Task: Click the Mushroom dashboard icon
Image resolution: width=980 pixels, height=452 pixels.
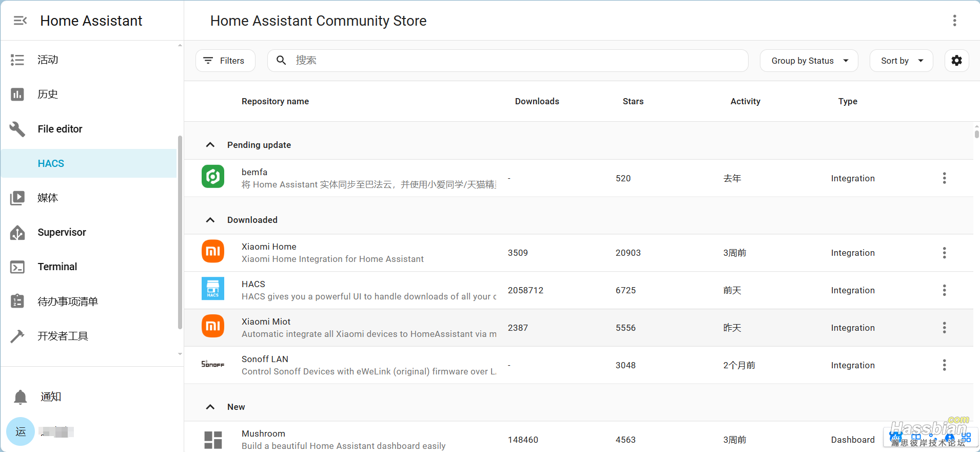Action: [213, 440]
